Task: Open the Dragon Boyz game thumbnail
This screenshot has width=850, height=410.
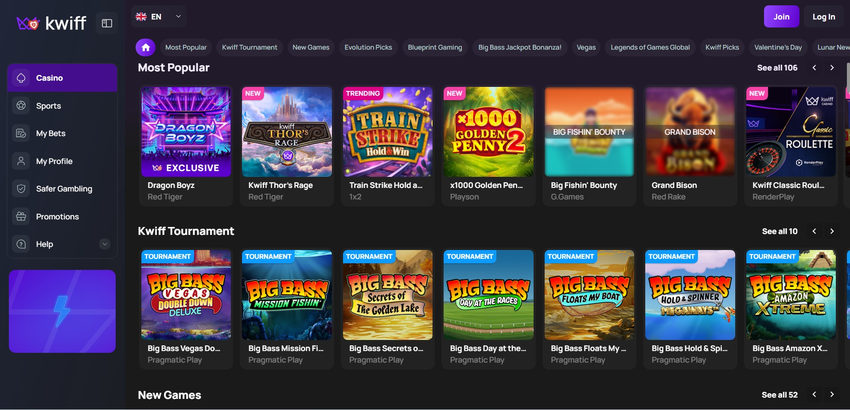Action: click(x=186, y=131)
